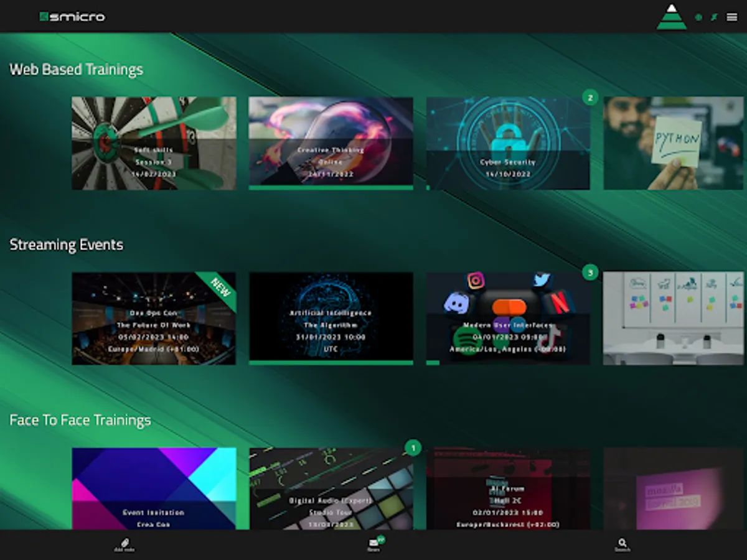Open the pink projection screen training card

674,488
